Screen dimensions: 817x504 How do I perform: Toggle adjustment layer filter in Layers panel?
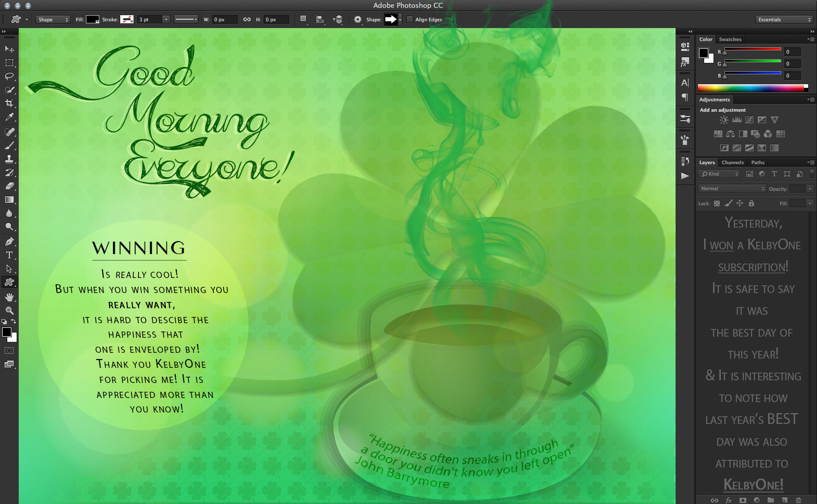[762, 174]
